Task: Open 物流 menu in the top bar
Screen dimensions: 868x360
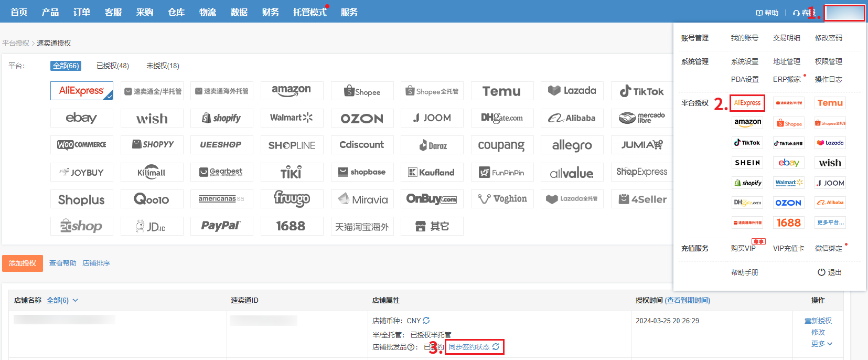Action: [x=208, y=12]
